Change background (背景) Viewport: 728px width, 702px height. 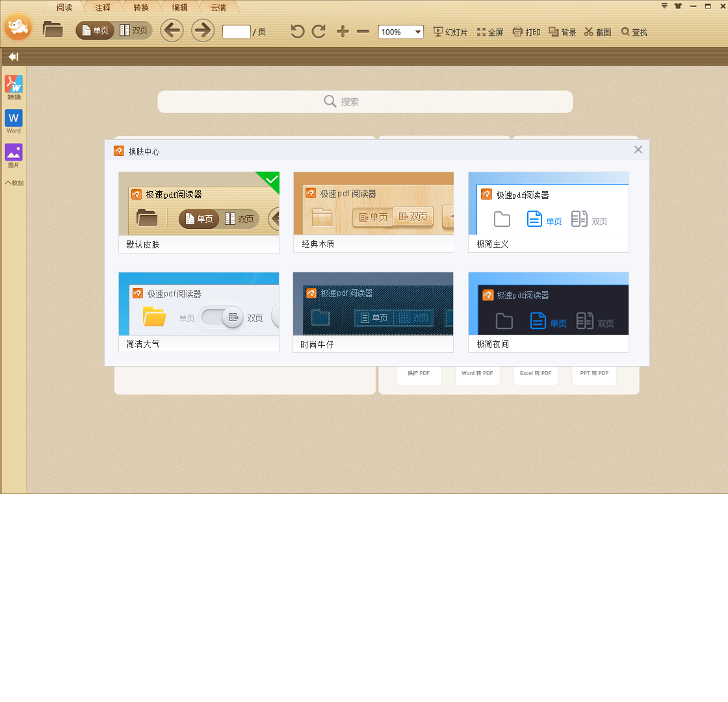tap(562, 32)
